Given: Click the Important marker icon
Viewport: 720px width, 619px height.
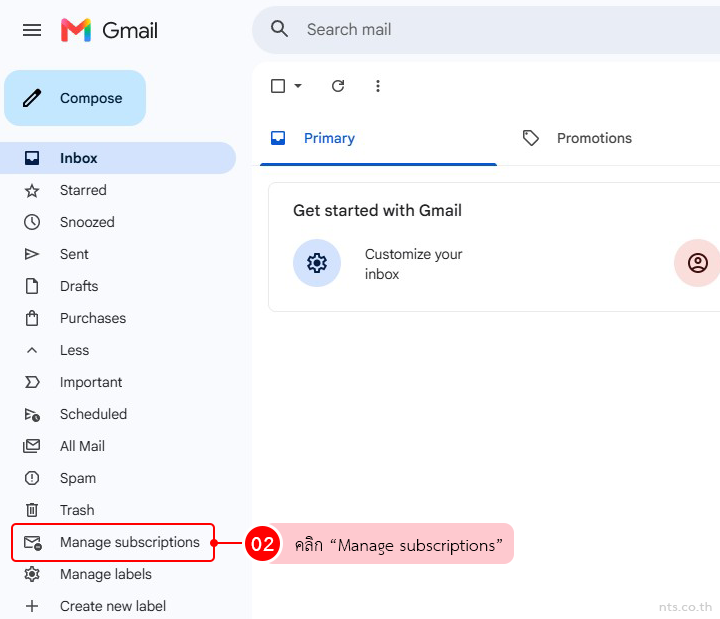Looking at the screenshot, I should pos(32,382).
